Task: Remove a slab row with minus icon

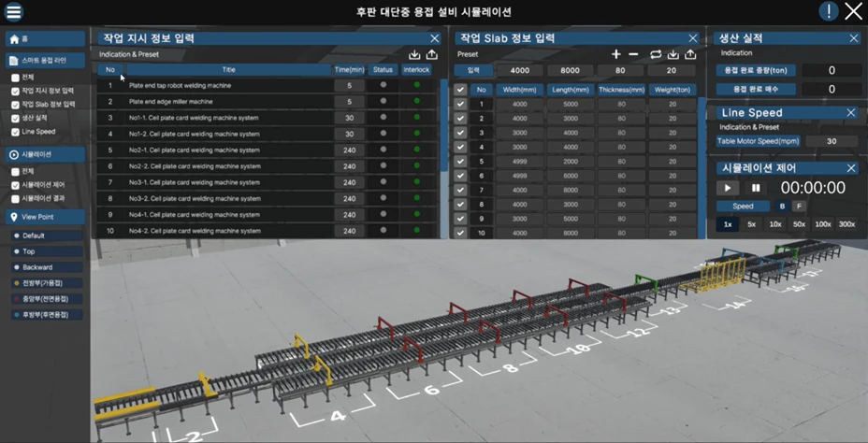Action: (634, 54)
